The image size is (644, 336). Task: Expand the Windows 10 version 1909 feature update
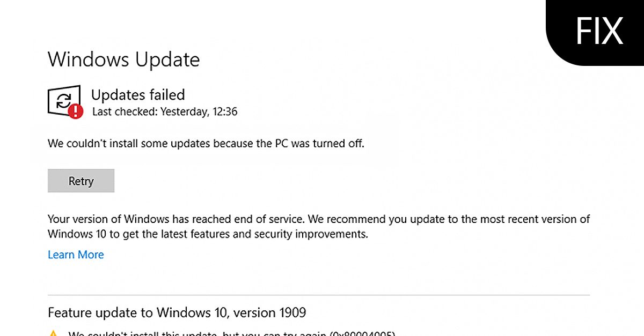(177, 312)
